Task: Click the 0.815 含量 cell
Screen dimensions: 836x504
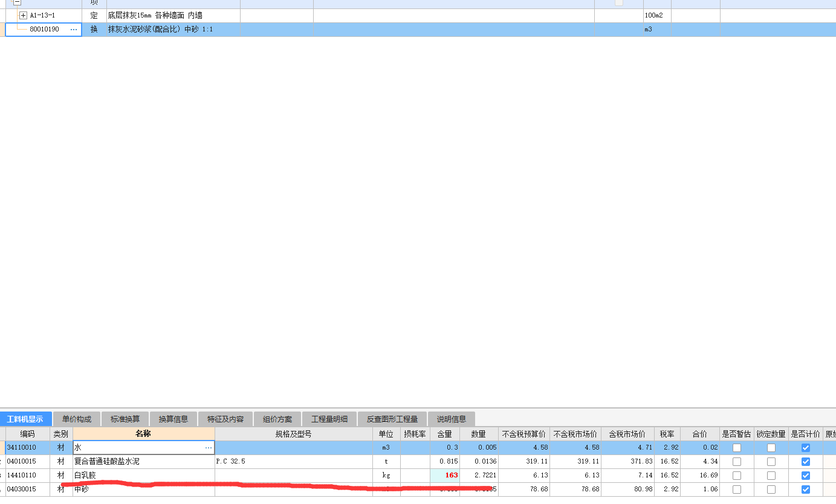Action: point(445,462)
